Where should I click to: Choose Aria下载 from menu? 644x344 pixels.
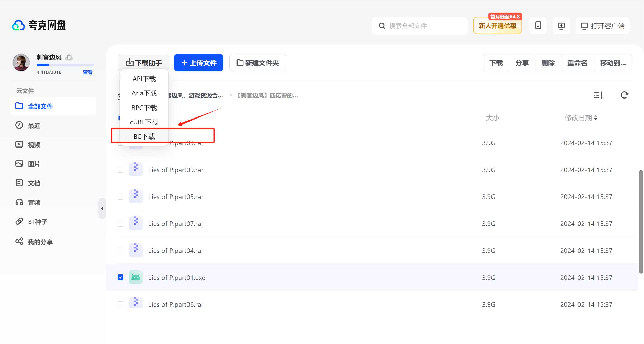[x=144, y=93]
